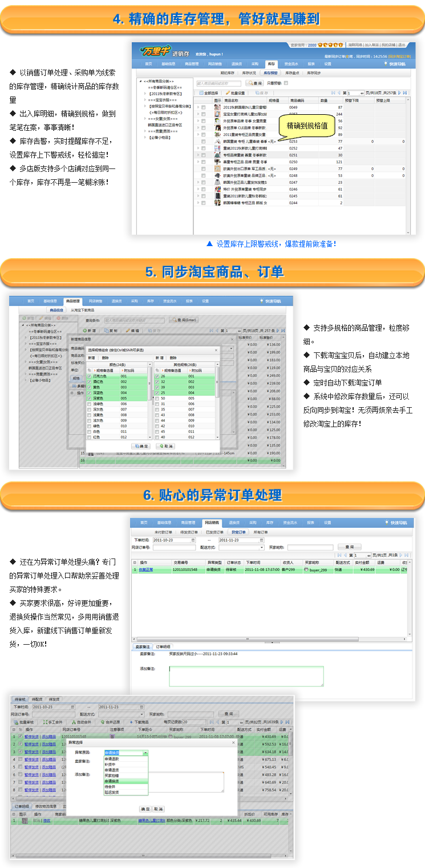
Task: Expand the 【2011秋冬新款专区】 tree node
Action: click(144, 93)
